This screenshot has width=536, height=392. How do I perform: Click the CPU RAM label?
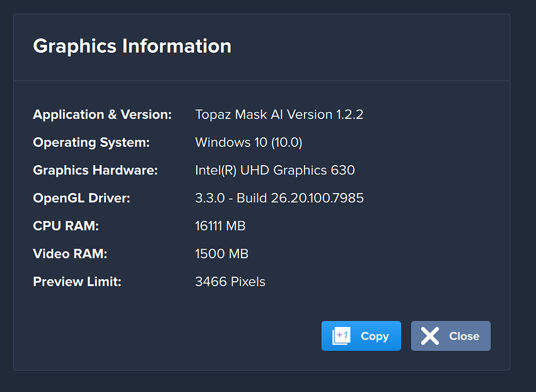(x=66, y=226)
